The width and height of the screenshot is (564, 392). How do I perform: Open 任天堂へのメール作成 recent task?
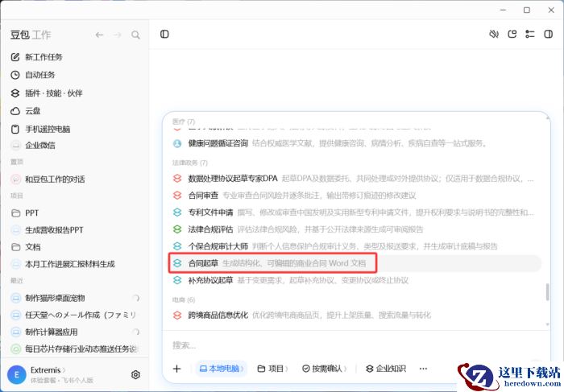81,315
